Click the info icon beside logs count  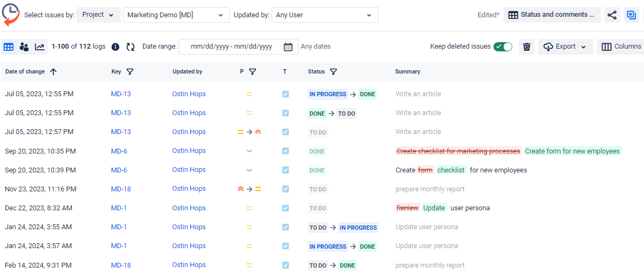[x=115, y=47]
